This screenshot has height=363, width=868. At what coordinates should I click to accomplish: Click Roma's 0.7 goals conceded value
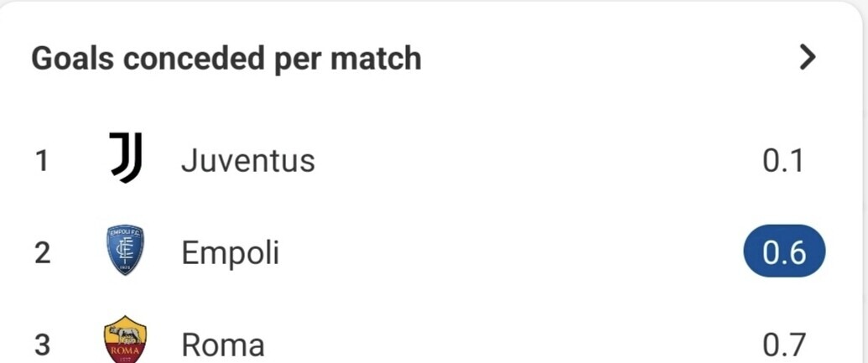point(783,345)
